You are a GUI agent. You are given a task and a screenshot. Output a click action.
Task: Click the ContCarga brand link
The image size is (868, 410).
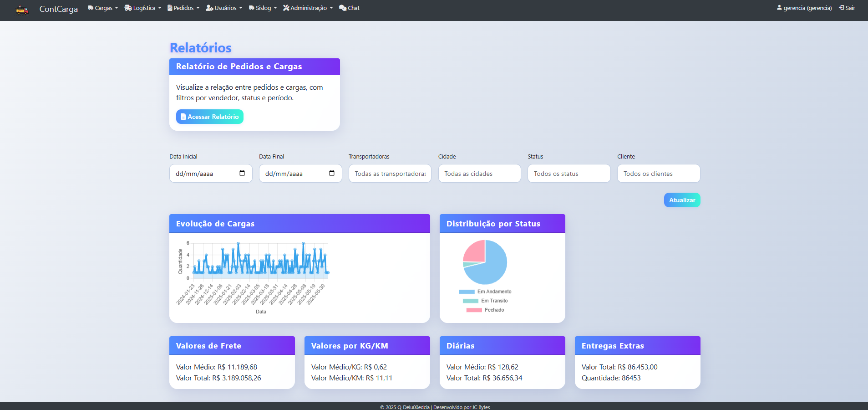[58, 9]
